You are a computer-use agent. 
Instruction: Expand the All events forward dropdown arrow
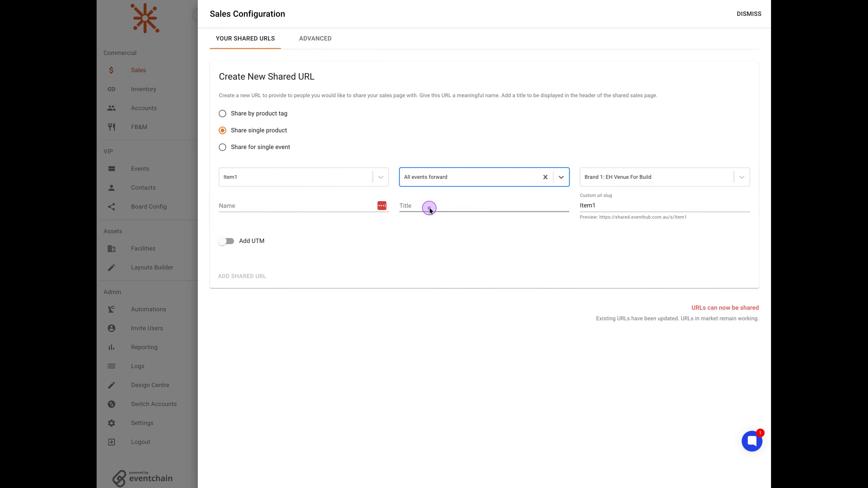click(561, 177)
